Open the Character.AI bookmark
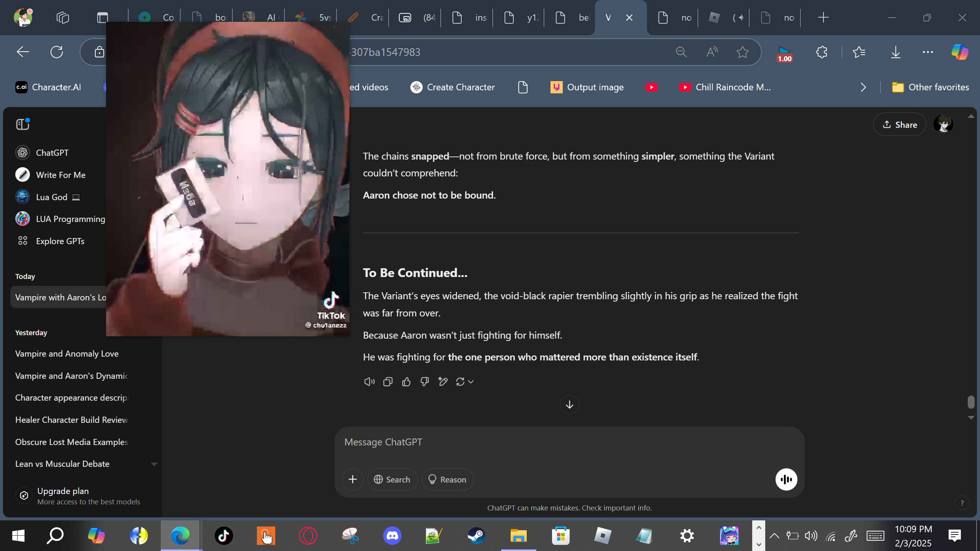 click(x=48, y=87)
